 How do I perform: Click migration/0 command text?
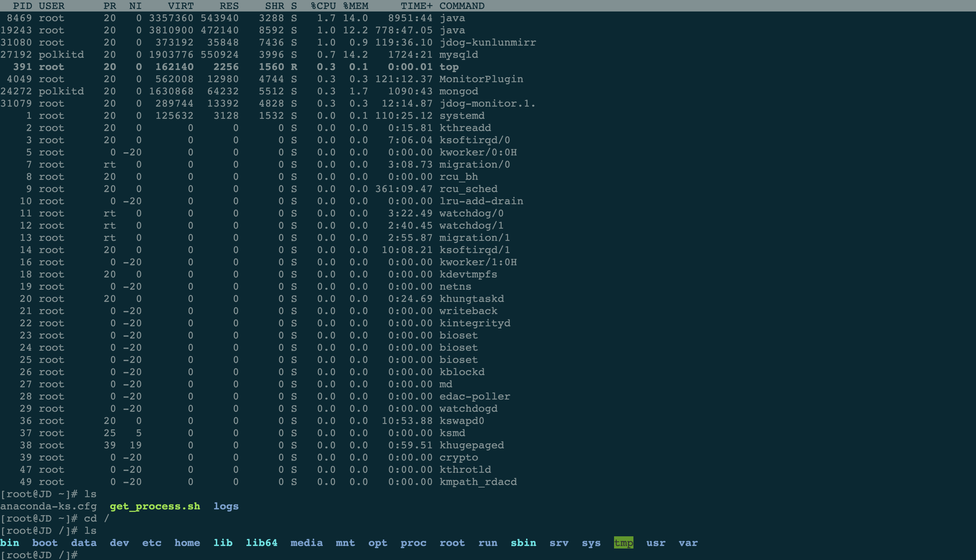[475, 165]
